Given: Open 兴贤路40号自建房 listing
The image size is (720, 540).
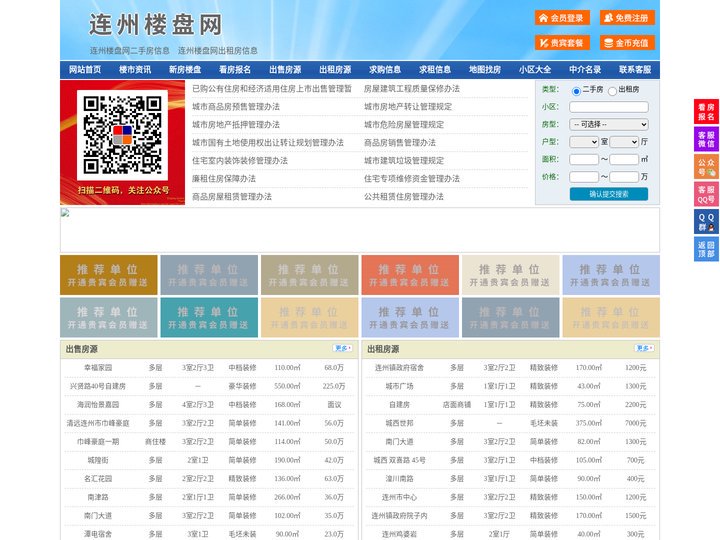Looking at the screenshot, I should coord(98,386).
